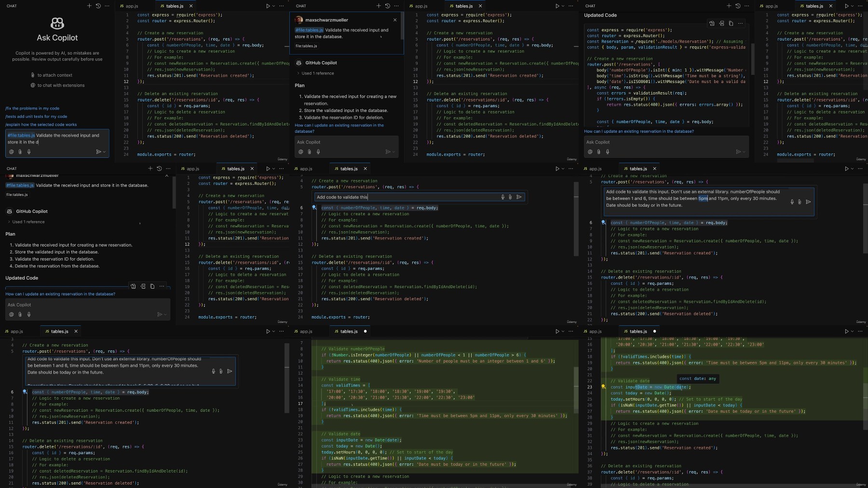Attach context via paperclip under four-step Plan chat
The image size is (868, 488).
tap(20, 314)
